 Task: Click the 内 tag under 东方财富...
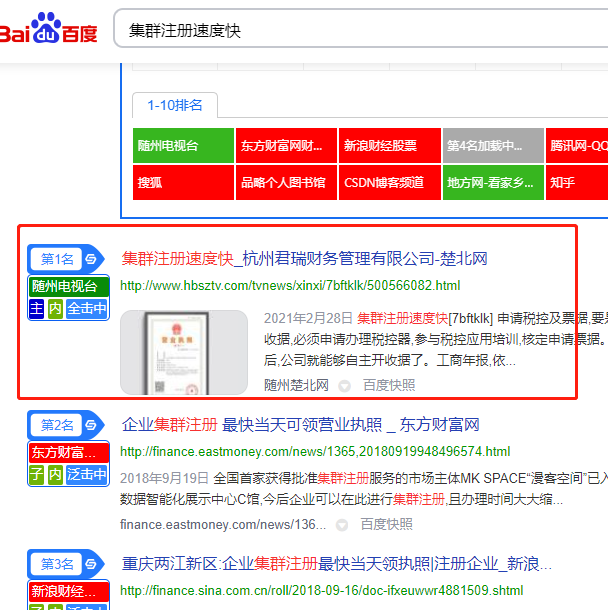click(x=55, y=475)
